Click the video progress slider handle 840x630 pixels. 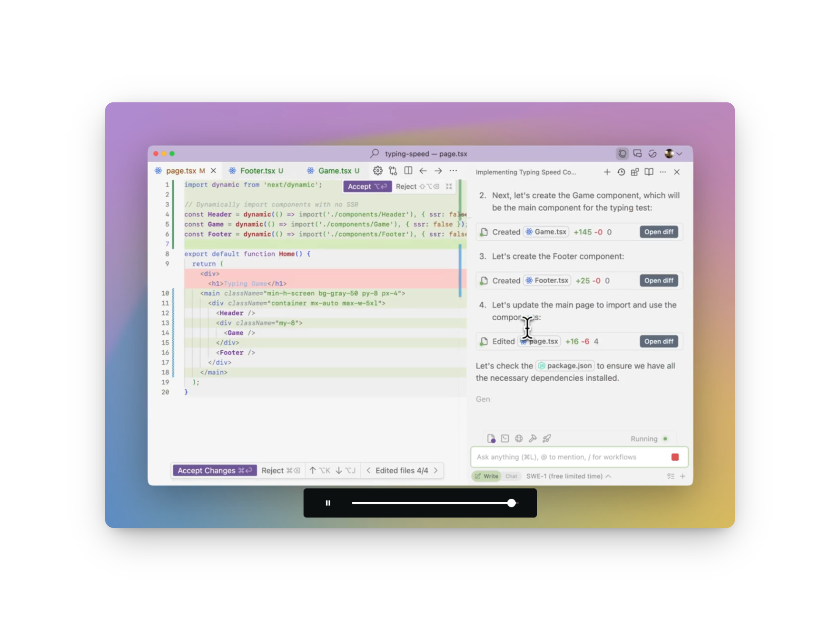[x=511, y=503]
